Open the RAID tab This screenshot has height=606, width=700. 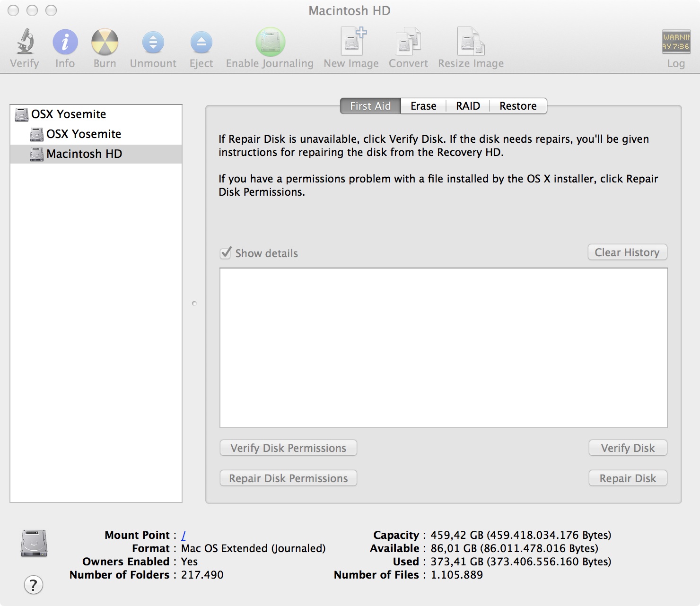click(x=468, y=106)
